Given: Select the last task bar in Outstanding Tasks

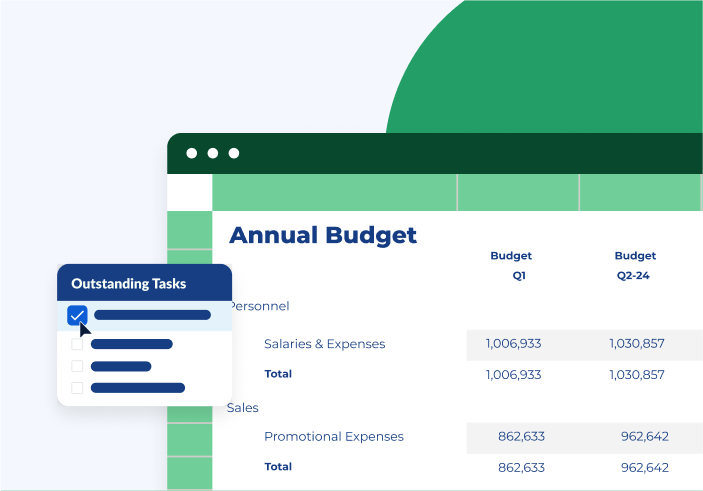Looking at the screenshot, I should pyautogui.click(x=138, y=387).
